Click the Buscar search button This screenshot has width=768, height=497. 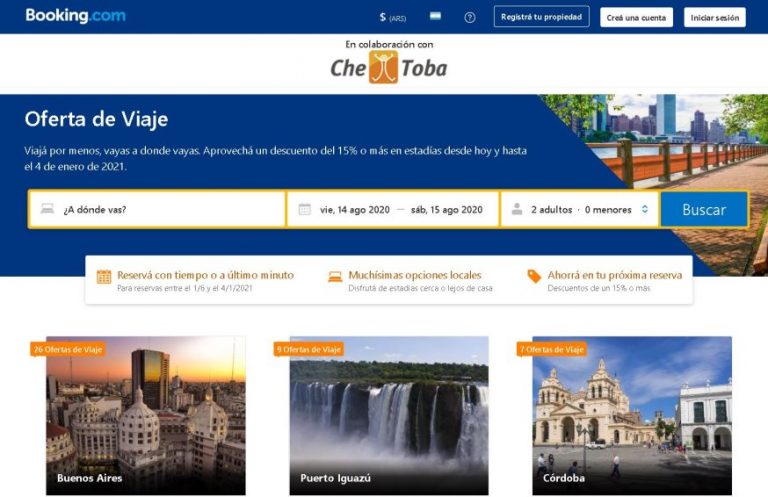coord(704,210)
